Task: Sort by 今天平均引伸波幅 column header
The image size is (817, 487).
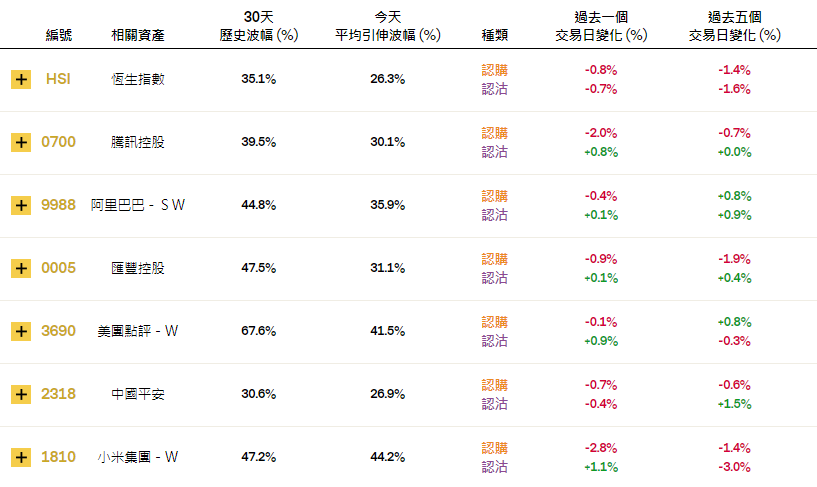Action: (x=387, y=26)
